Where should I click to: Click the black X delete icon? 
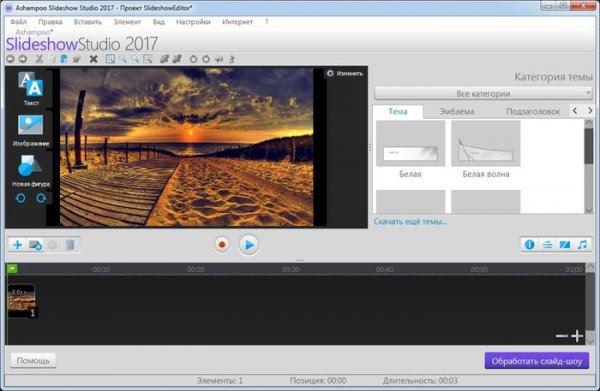(x=93, y=59)
